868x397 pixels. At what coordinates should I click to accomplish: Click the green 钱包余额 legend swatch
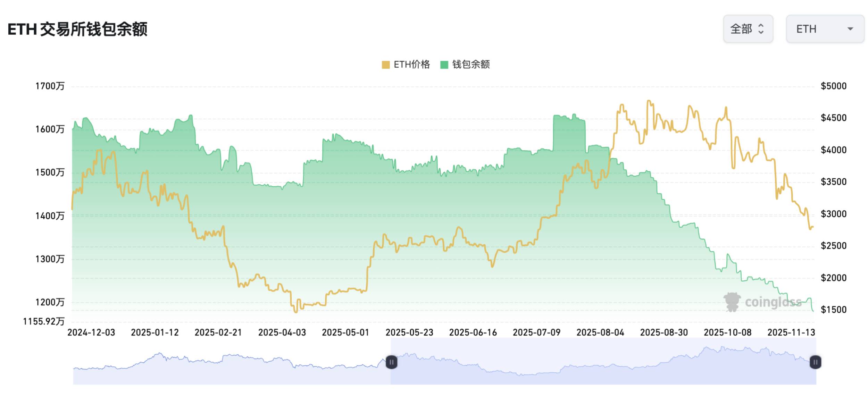[444, 65]
